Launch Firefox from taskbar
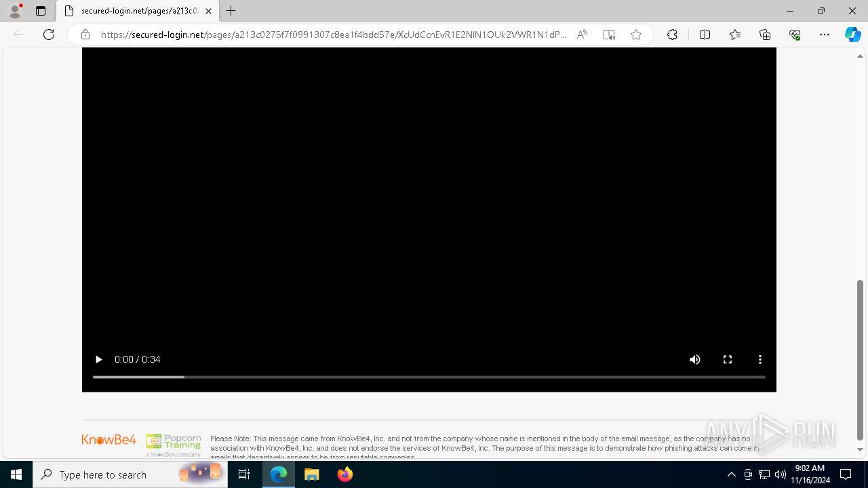The width and height of the screenshot is (868, 488). 345,474
